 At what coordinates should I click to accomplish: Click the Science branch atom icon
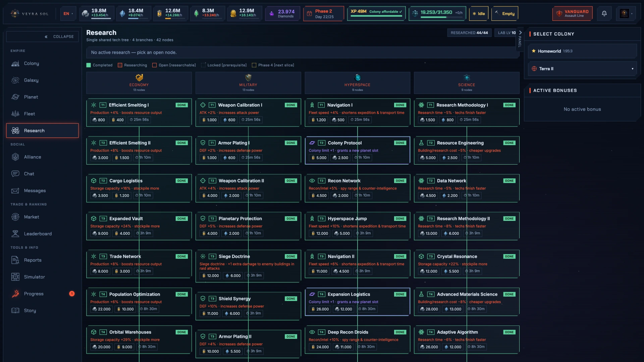click(x=467, y=78)
